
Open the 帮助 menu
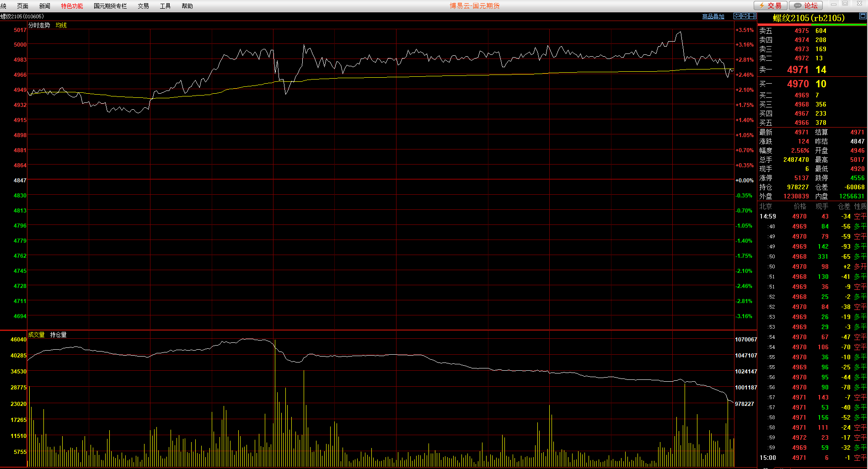tap(187, 6)
